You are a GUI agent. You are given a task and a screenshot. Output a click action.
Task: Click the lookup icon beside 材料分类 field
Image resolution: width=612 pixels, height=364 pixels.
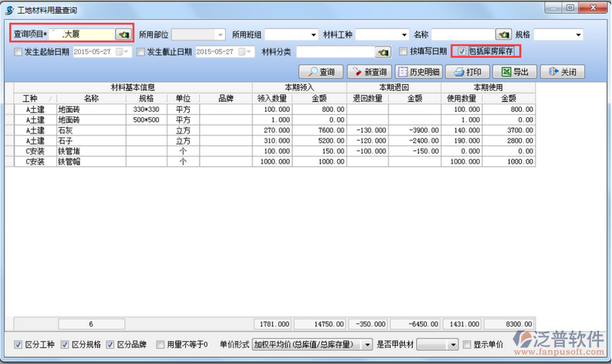[382, 52]
